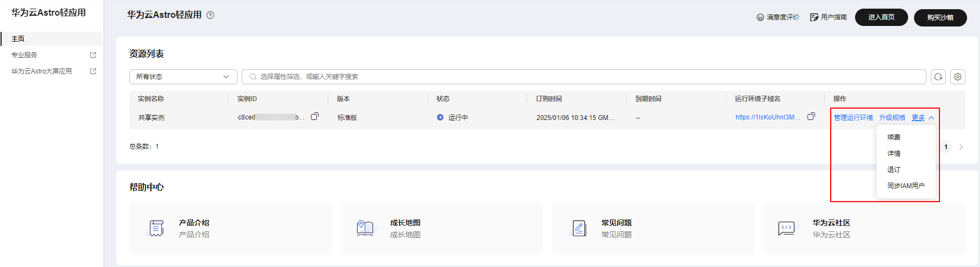Click the 到期时间 column header
Image resolution: width=980 pixels, height=267 pixels.
click(648, 99)
